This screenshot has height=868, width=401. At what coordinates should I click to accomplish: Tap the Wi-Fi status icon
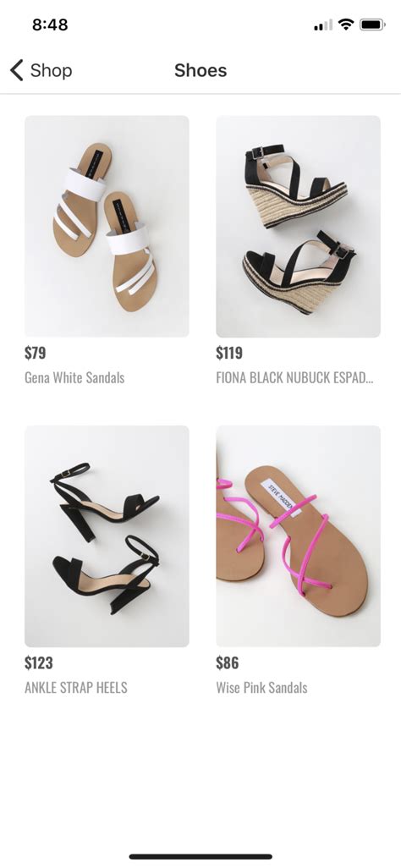[x=346, y=25]
